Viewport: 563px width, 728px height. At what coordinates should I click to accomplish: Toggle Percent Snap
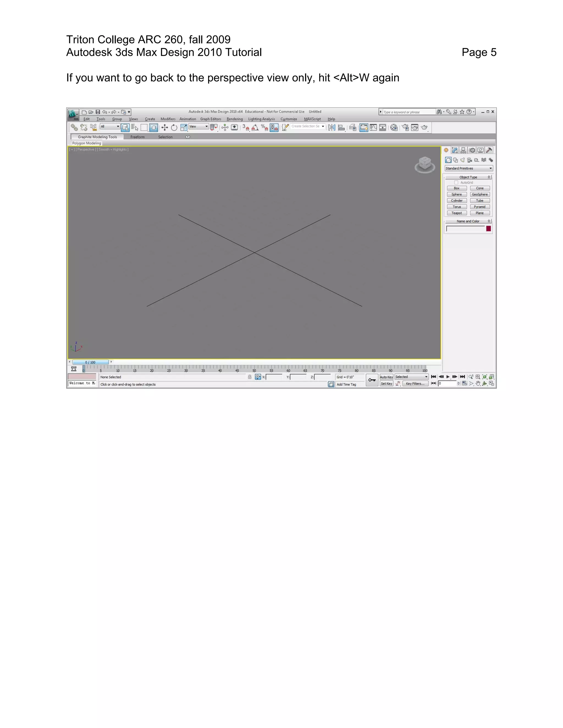pyautogui.click(x=264, y=127)
